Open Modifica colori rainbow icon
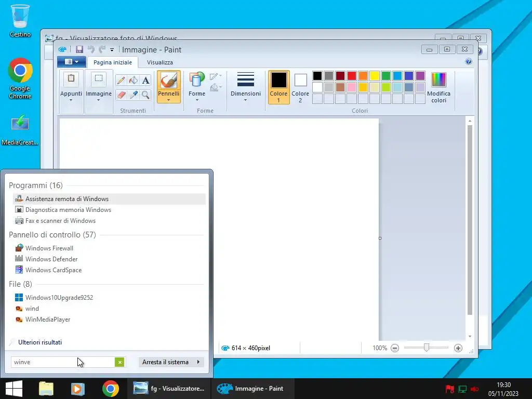The image size is (532, 399). 438,79
